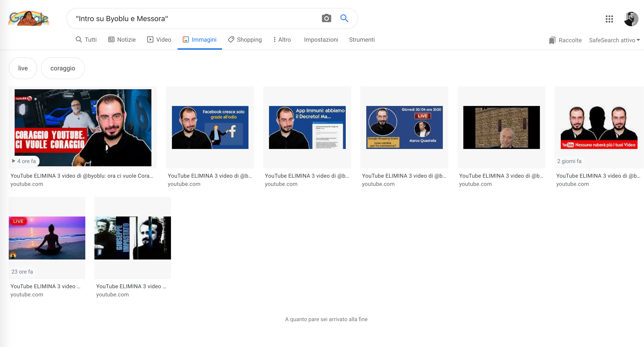The image size is (644, 347).
Task: Open 'Coraggio YouTube' thumbnail
Action: click(83, 127)
